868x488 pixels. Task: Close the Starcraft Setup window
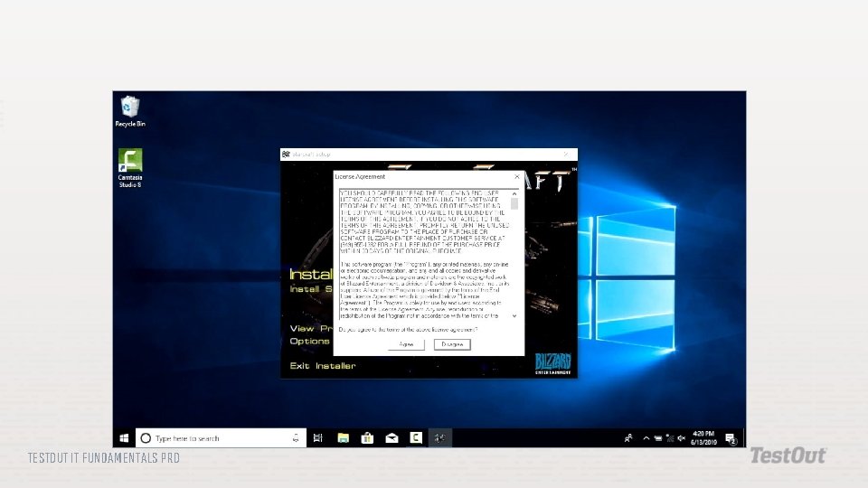(x=566, y=155)
